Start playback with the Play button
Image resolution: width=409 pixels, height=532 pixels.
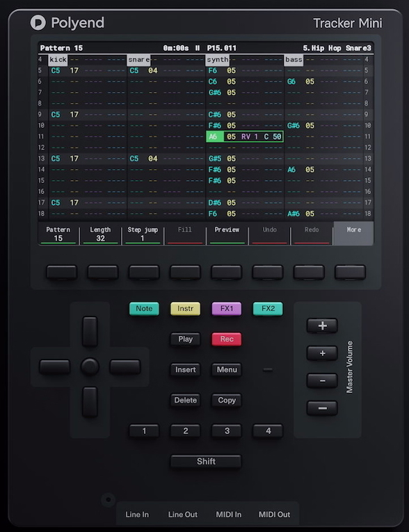(x=185, y=339)
